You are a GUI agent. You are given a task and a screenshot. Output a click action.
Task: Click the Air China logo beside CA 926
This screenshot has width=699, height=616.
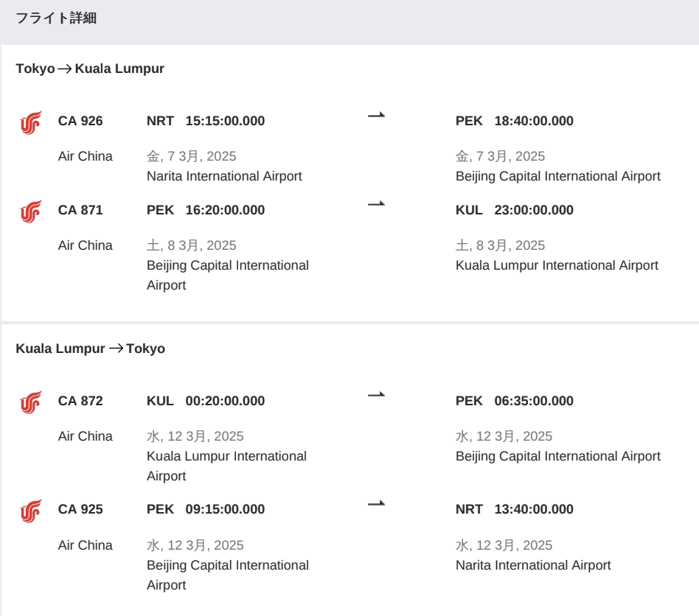(x=31, y=122)
